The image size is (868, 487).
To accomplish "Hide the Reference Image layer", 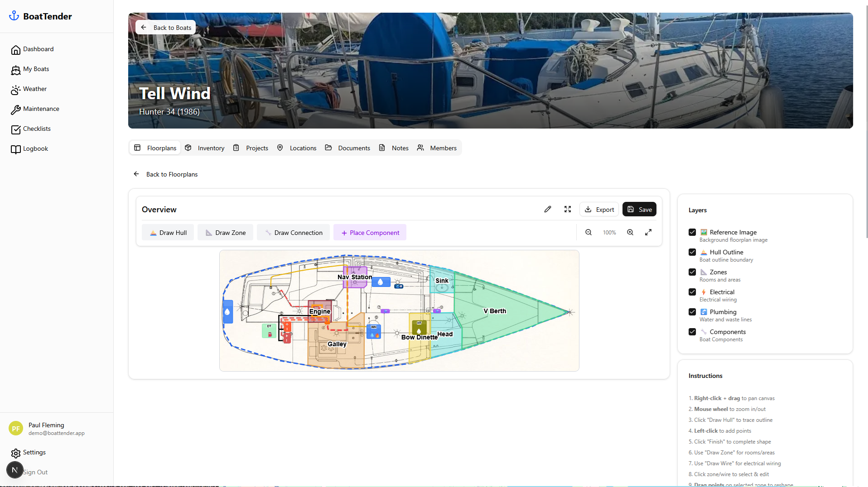I will coord(692,232).
